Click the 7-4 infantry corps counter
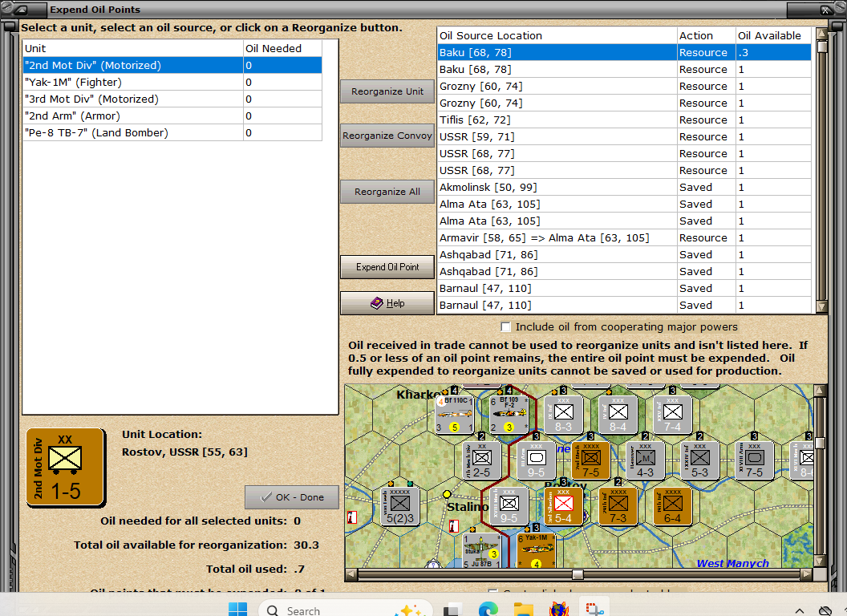 [672, 415]
